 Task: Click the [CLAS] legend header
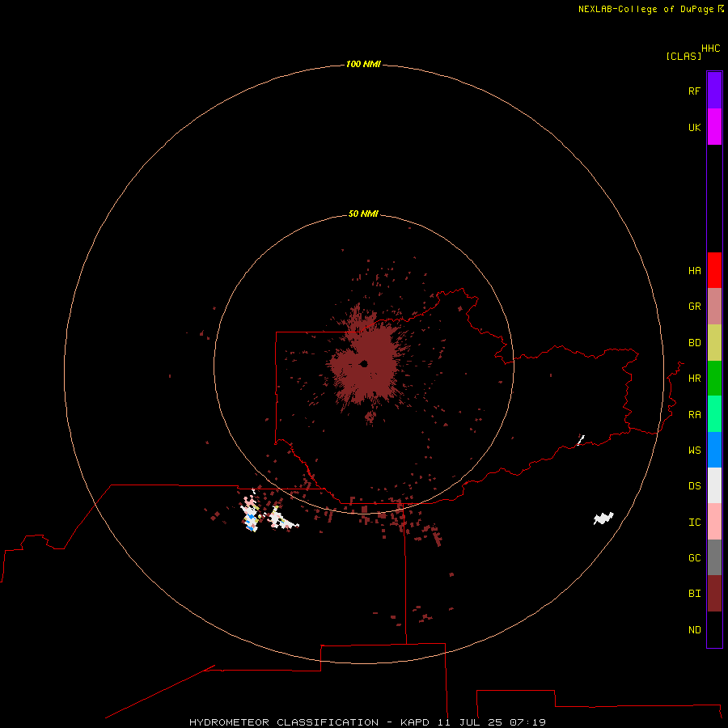click(684, 56)
